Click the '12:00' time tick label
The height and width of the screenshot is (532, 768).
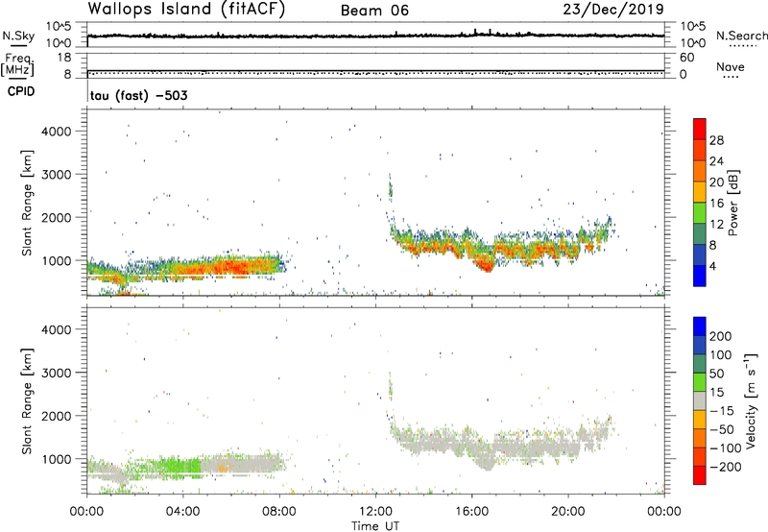(375, 512)
